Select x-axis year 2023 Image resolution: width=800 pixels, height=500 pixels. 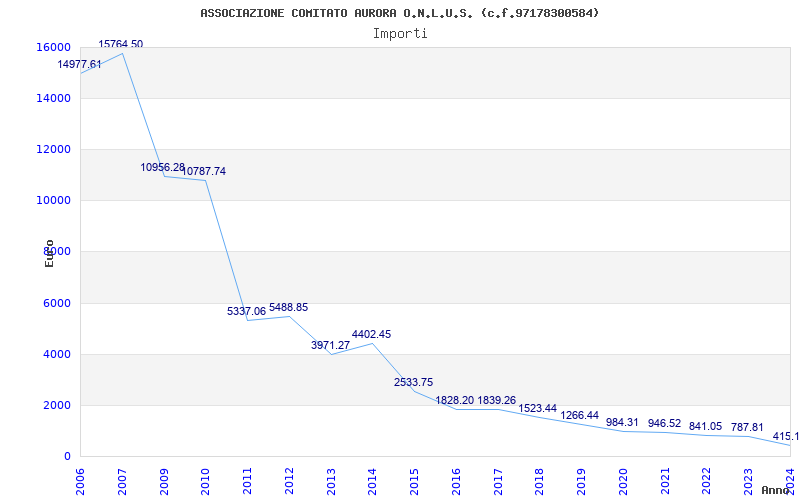point(748,481)
